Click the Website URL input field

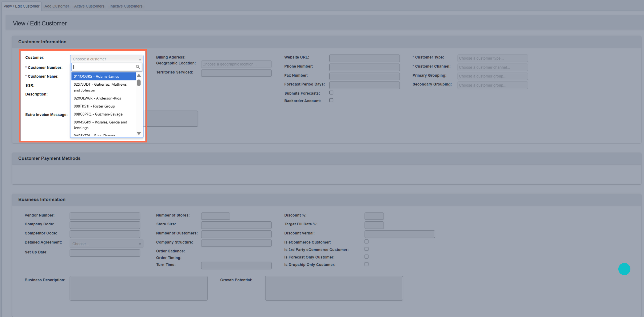click(364, 58)
